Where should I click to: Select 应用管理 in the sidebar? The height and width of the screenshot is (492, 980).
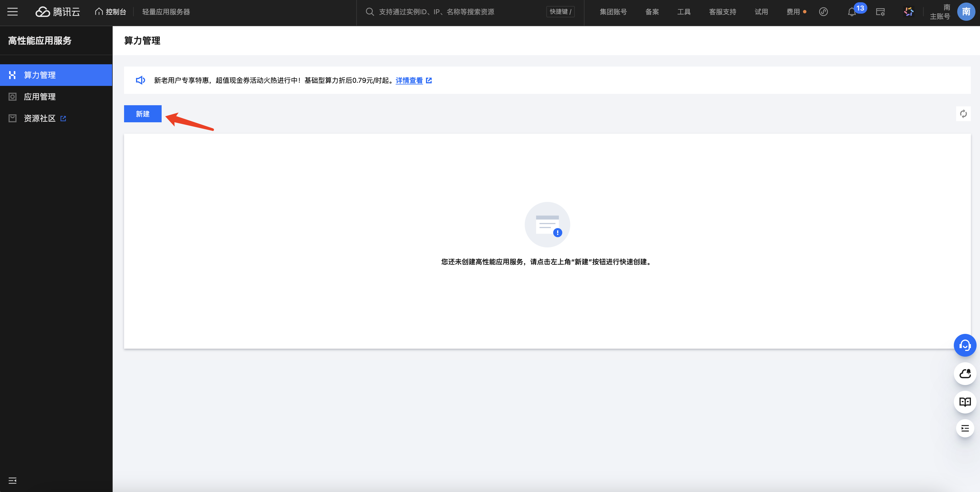(56, 97)
